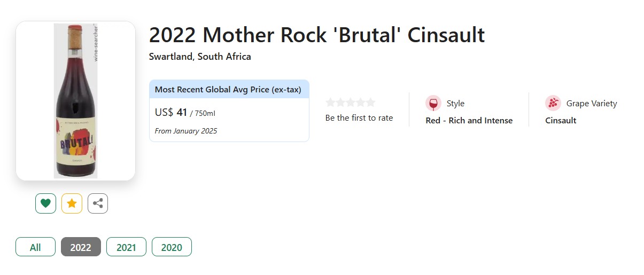Click the gold star icon
The image size is (644, 275).
pyautogui.click(x=72, y=203)
